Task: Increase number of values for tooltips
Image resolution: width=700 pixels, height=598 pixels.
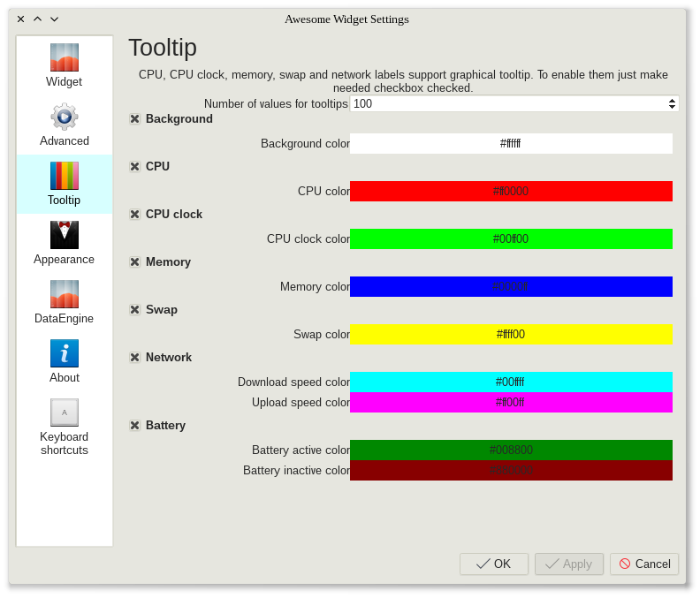Action: pyautogui.click(x=672, y=100)
